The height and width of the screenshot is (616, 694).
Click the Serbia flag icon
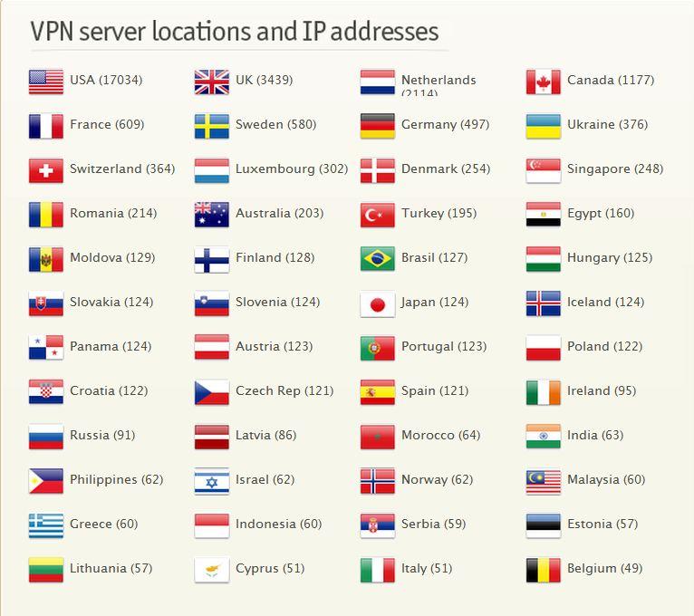click(378, 525)
